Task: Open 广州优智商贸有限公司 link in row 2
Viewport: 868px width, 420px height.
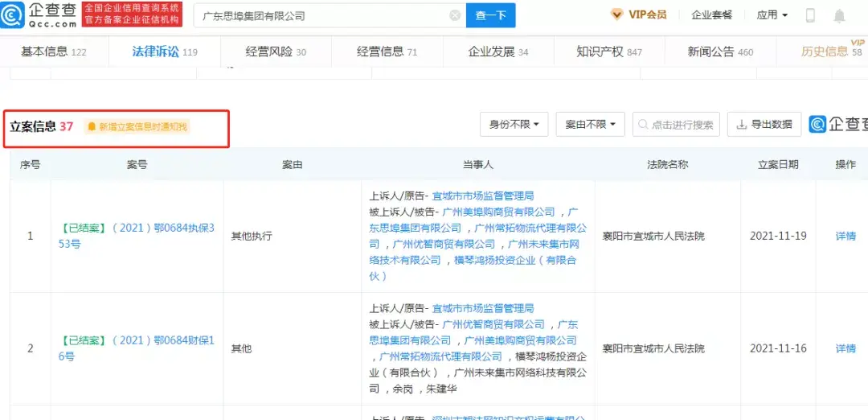Action: point(493,325)
